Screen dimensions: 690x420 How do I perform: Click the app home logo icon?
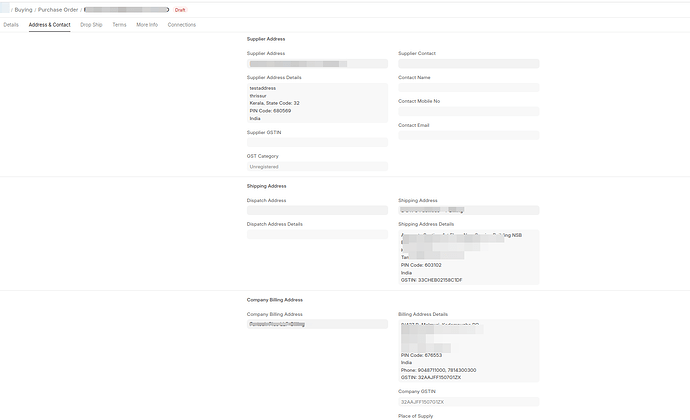click(x=3, y=9)
